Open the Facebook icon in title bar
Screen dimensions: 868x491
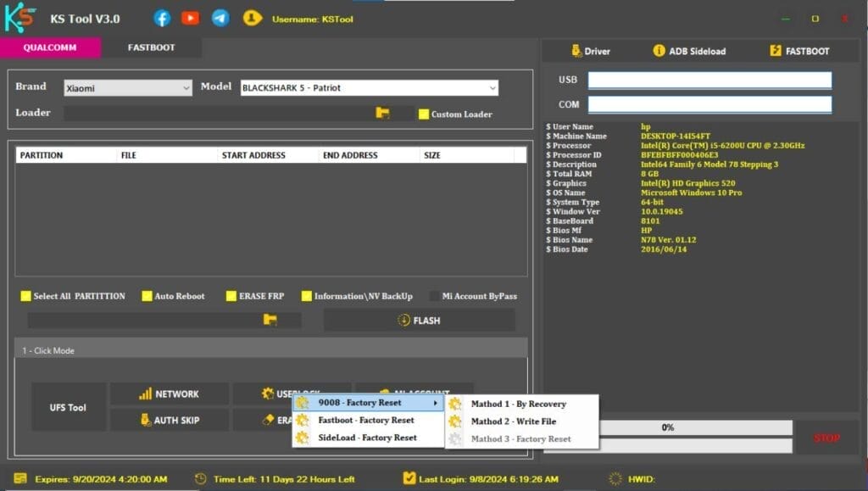[x=161, y=17]
